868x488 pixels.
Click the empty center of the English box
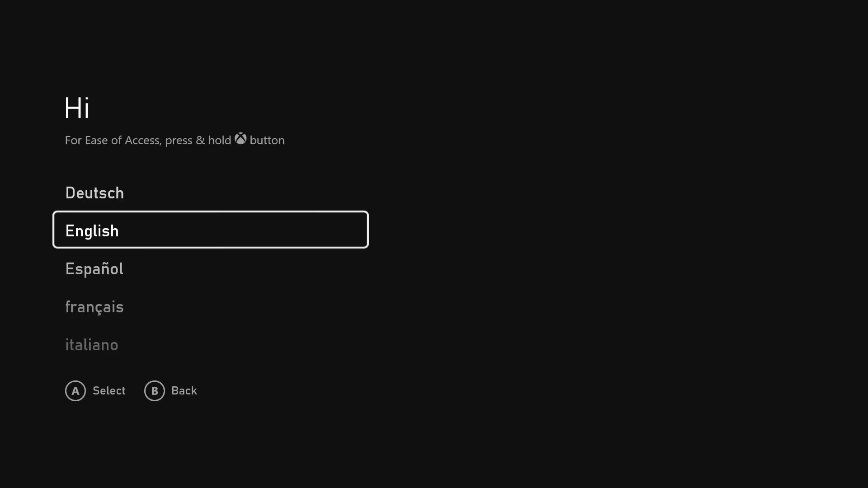click(x=243, y=230)
